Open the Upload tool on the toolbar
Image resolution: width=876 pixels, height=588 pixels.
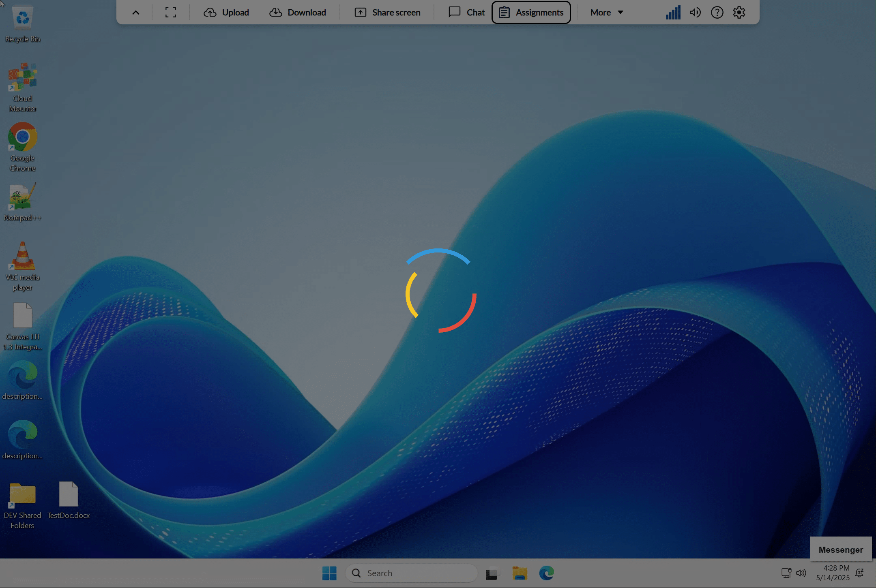point(226,12)
